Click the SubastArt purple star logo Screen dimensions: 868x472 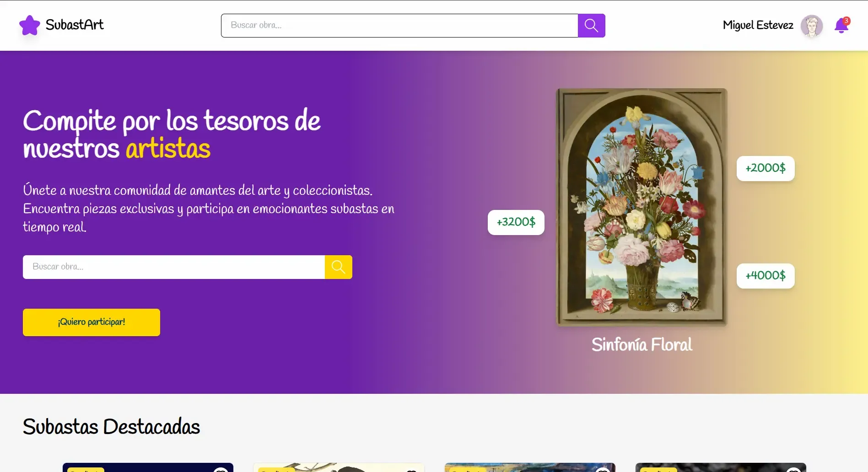click(30, 25)
